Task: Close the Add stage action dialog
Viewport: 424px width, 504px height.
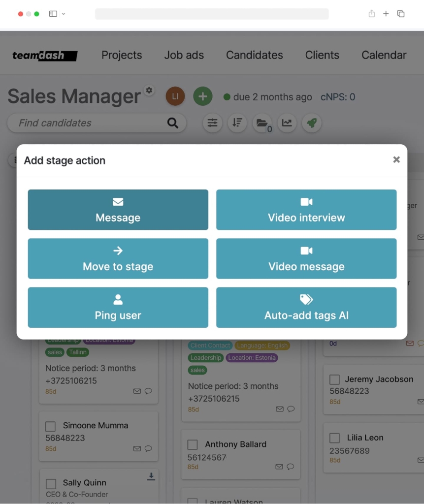Action: pyautogui.click(x=396, y=160)
